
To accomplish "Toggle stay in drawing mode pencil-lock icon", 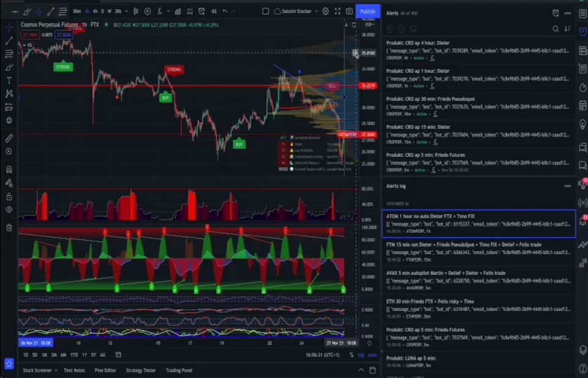I will pyautogui.click(x=9, y=183).
